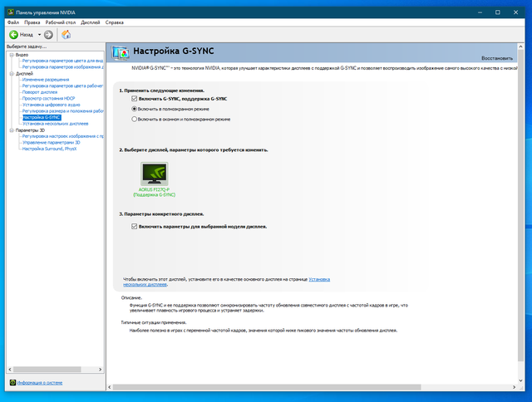Click the main panel vertical scrollbar thumb
The height and width of the screenshot is (402, 532).
tap(521, 205)
